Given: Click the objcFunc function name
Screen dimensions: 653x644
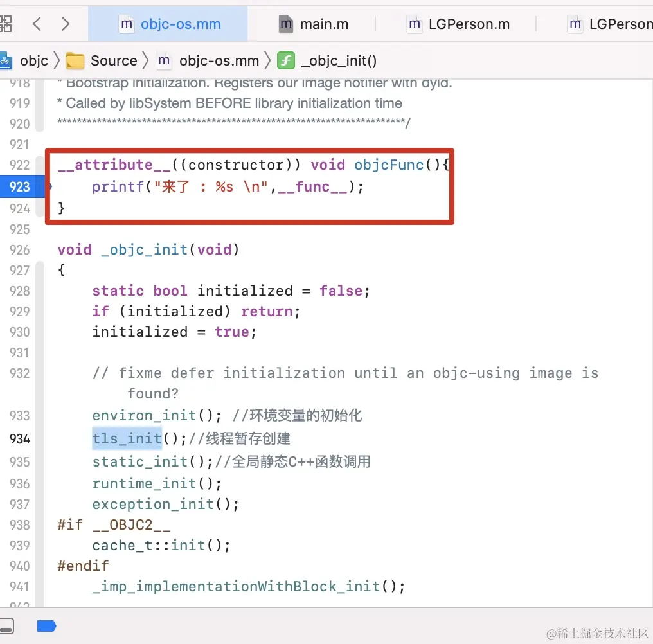Looking at the screenshot, I should [389, 165].
